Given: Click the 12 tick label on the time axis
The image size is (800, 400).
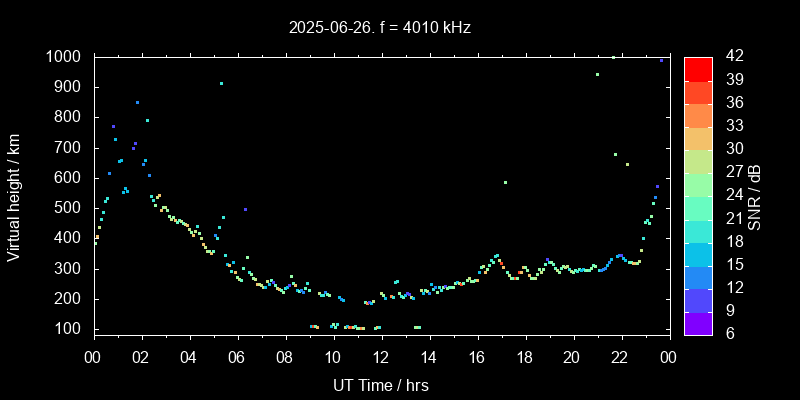Looking at the screenshot, I should 380,356.
